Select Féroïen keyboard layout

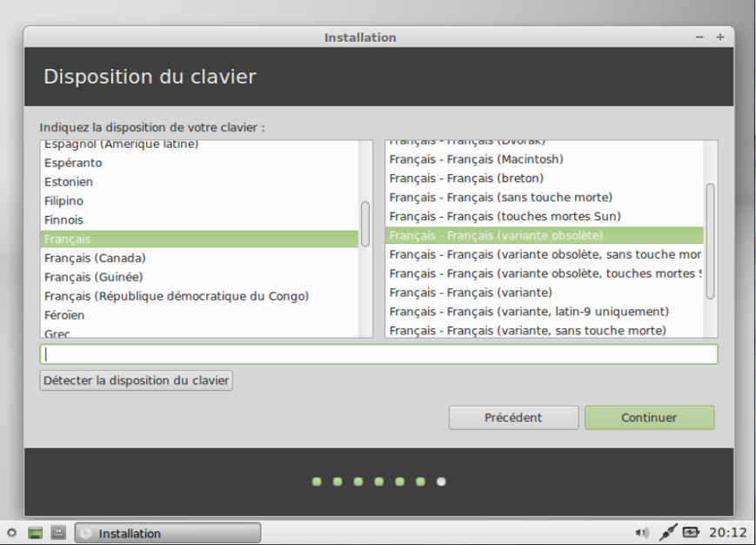(x=199, y=315)
